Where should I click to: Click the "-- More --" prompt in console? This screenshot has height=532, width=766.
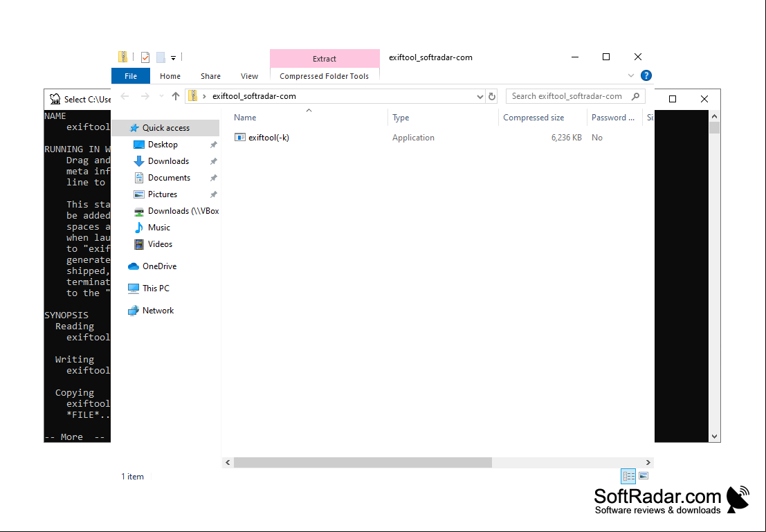coord(75,437)
